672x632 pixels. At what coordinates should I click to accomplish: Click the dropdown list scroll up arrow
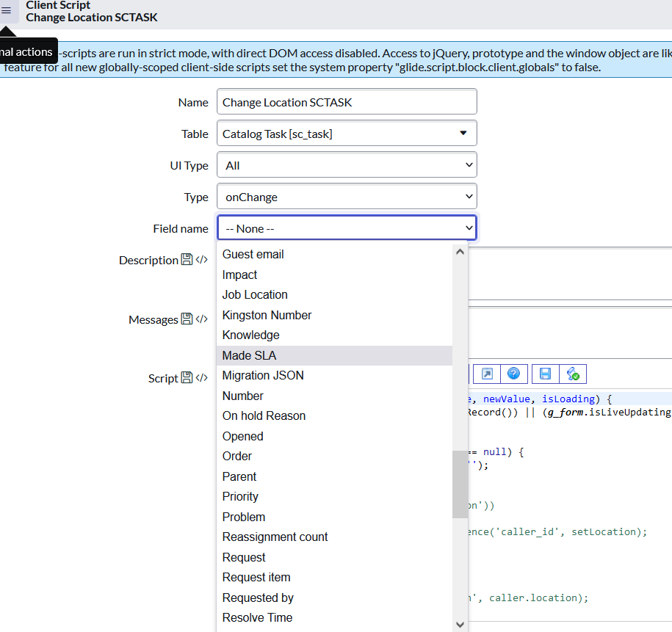(x=460, y=252)
